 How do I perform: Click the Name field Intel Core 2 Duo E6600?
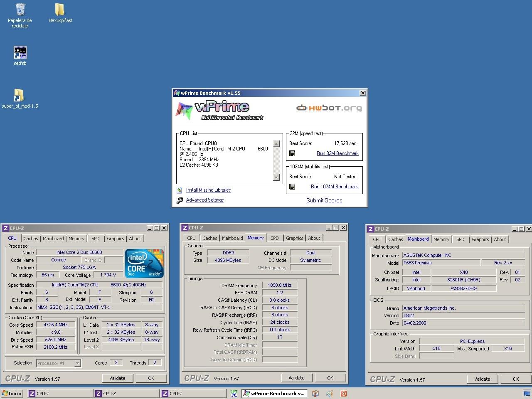[79, 252]
